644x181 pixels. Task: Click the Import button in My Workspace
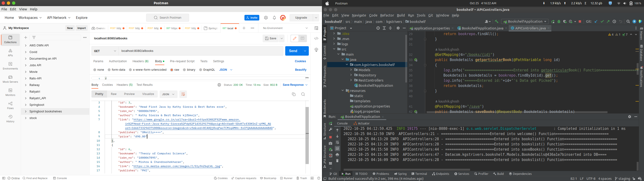(82, 28)
